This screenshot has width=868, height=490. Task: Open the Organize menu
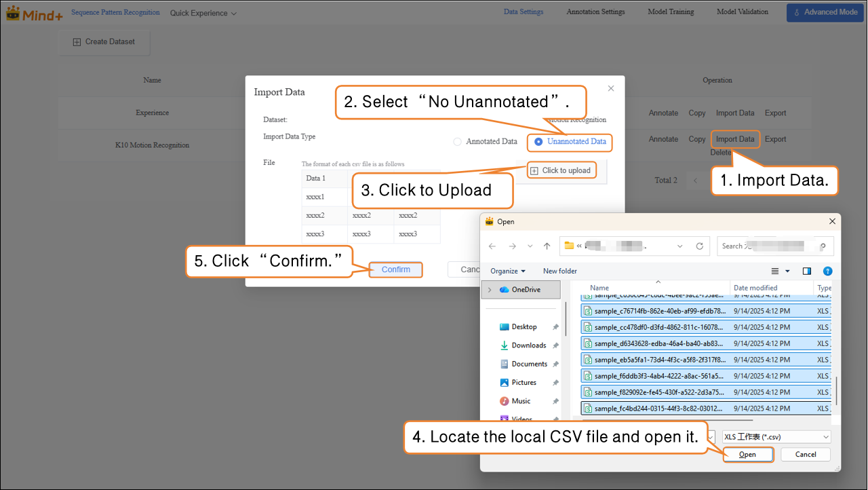tap(508, 271)
